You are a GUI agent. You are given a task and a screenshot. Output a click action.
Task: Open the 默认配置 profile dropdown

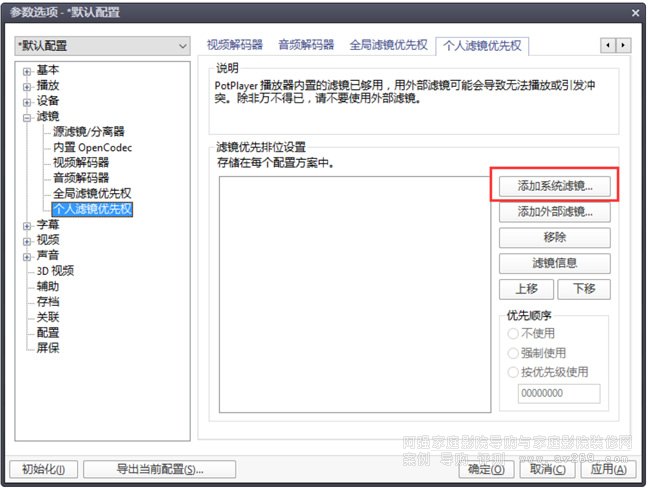pyautogui.click(x=102, y=46)
